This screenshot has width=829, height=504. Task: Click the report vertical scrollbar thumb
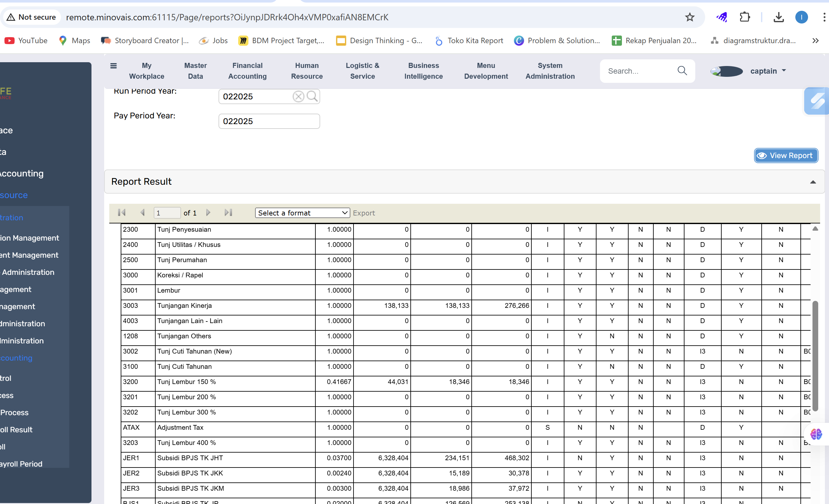point(815,355)
